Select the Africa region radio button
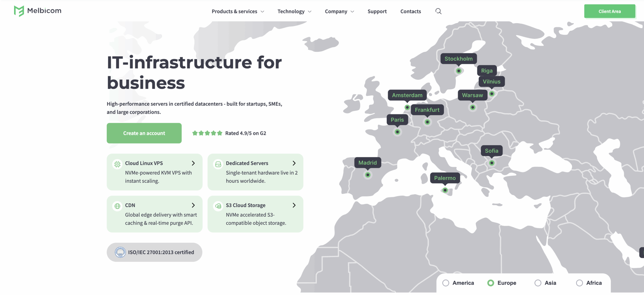This screenshot has height=295, width=644. (579, 283)
